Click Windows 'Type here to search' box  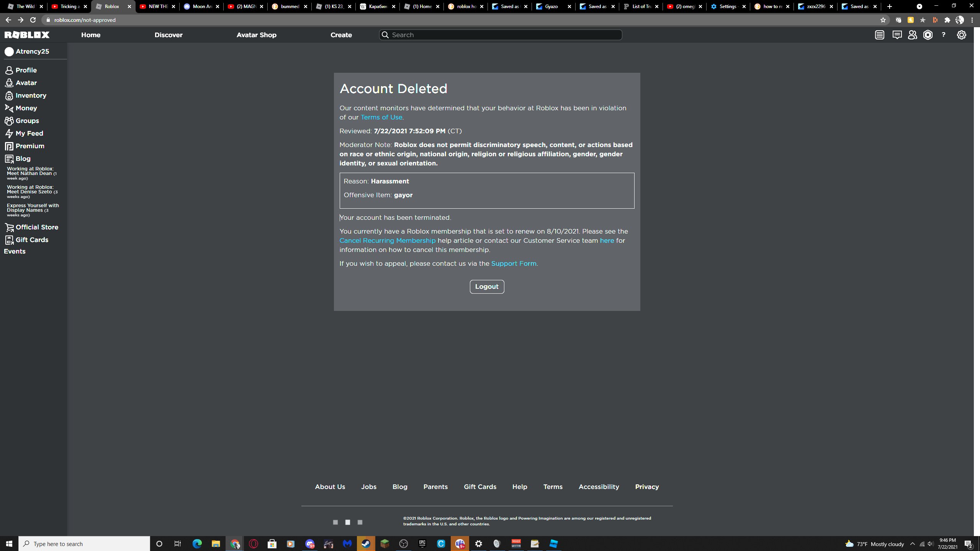click(84, 544)
